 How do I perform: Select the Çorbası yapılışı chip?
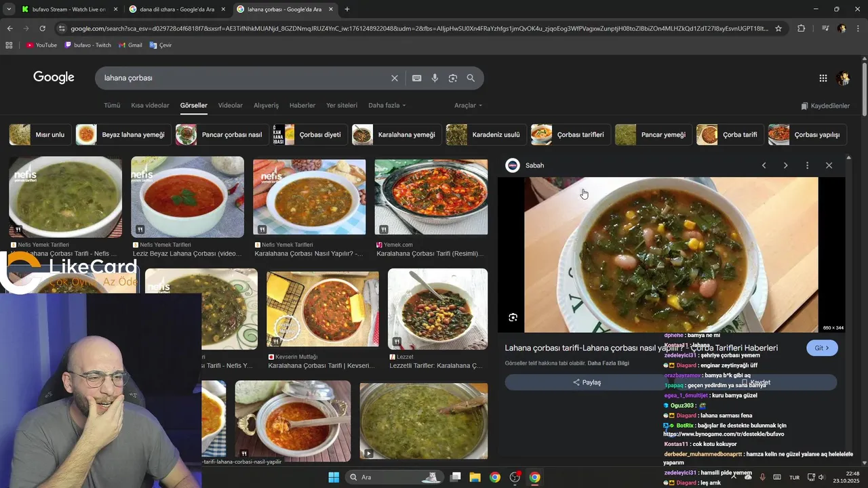[807, 135]
